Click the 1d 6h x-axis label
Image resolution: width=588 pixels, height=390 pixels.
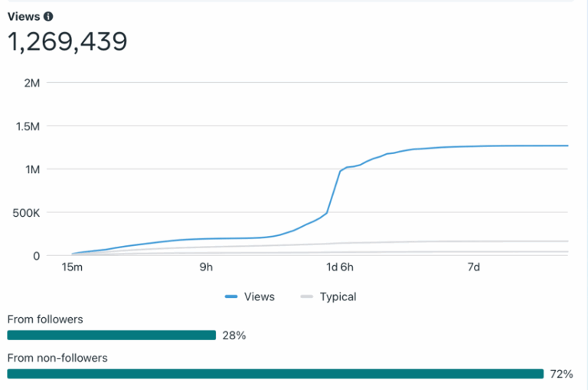340,267
